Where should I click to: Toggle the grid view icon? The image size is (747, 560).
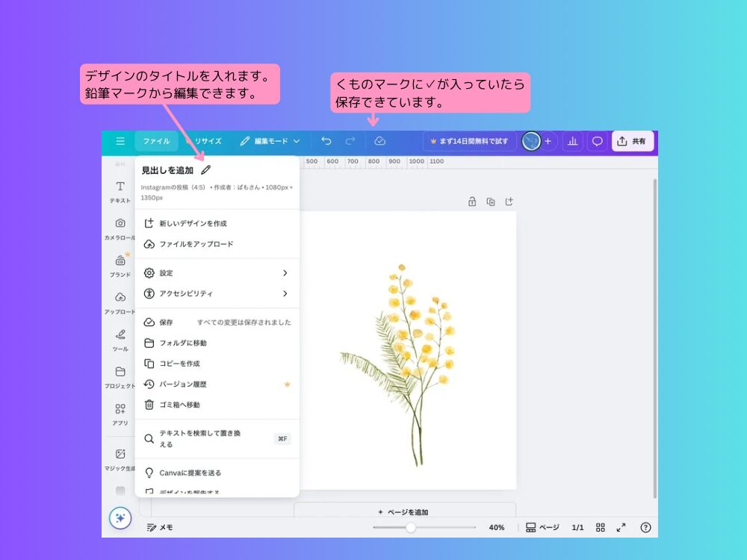[601, 527]
